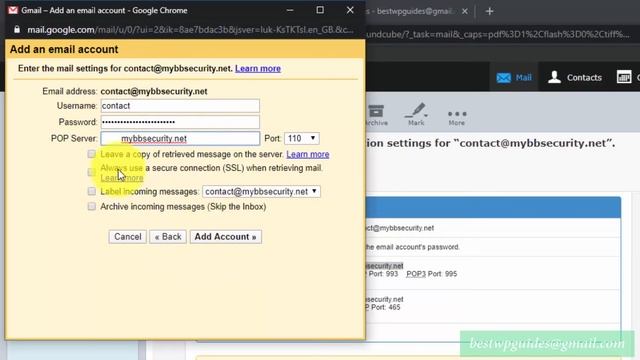This screenshot has height=360, width=640.
Task: Click 'Add an email account' heading
Action: click(x=64, y=49)
